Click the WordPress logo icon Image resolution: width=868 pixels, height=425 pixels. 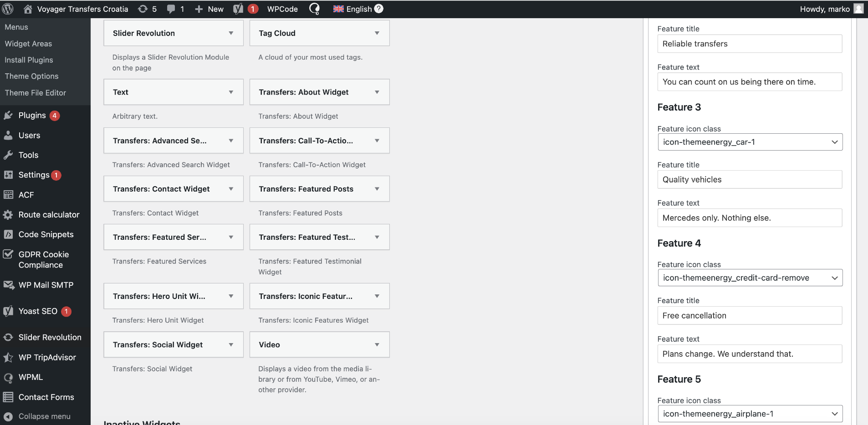click(8, 9)
